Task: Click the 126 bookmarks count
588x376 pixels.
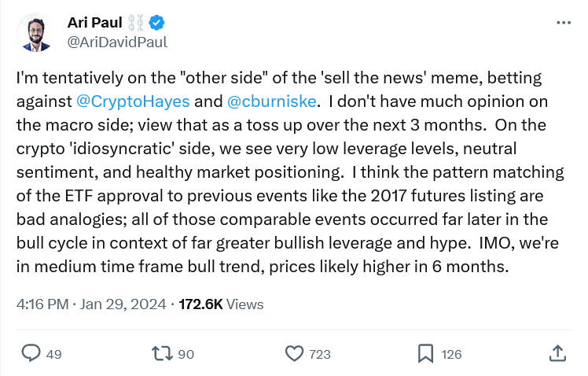Action: [x=451, y=355]
